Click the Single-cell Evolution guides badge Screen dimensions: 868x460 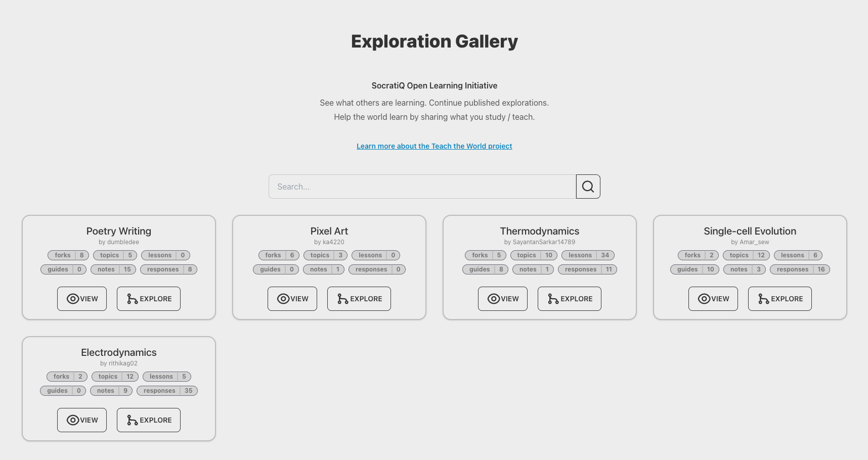coord(695,269)
